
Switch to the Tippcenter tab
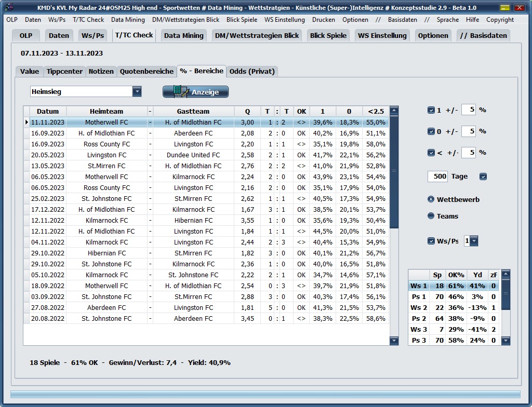point(64,72)
